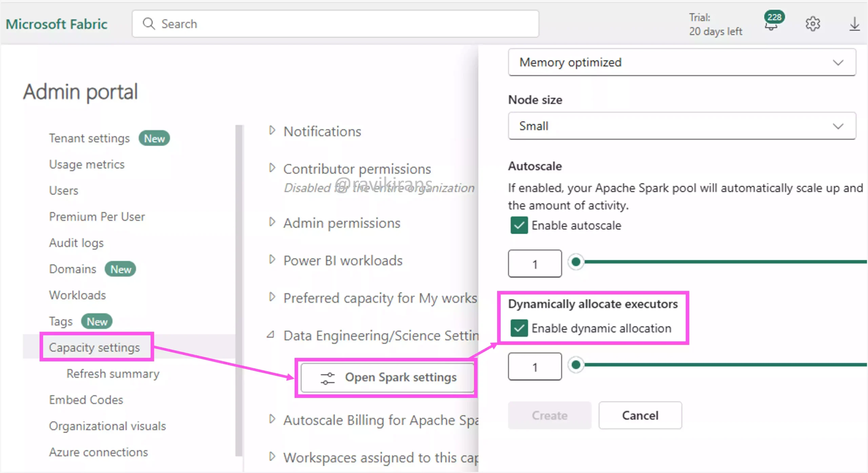The height and width of the screenshot is (473, 868).
Task: Select Capacity settings
Action: click(x=94, y=347)
